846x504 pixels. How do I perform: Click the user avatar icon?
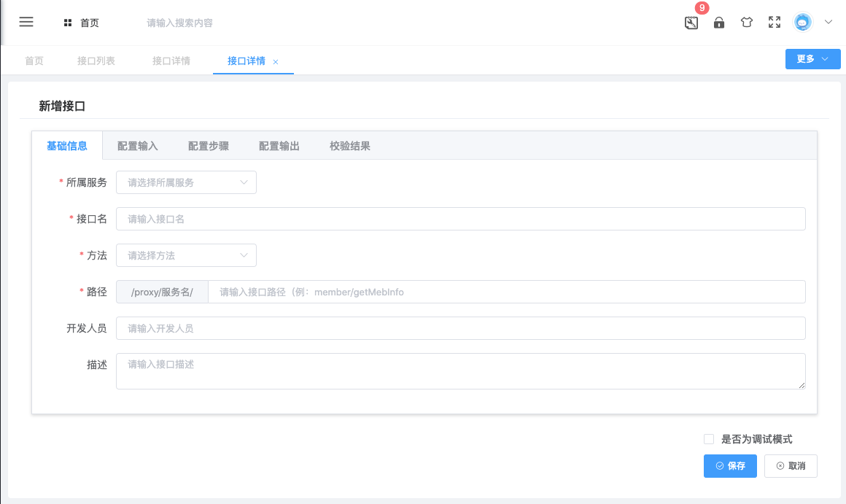click(802, 23)
